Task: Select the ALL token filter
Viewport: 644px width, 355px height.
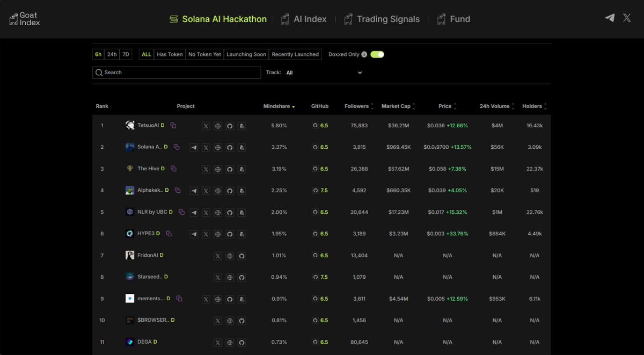Action: pos(146,54)
